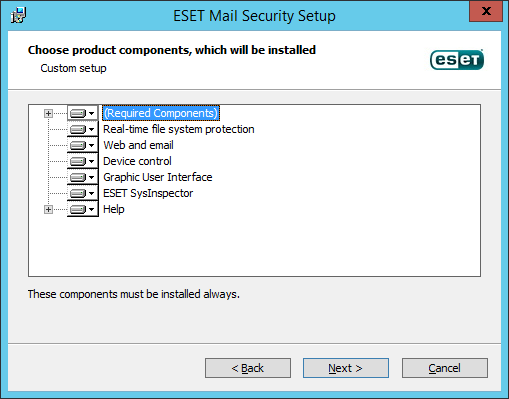Viewport: 509px width, 399px height.
Task: Open the drive icon dropdown for Help
Action: pos(83,209)
